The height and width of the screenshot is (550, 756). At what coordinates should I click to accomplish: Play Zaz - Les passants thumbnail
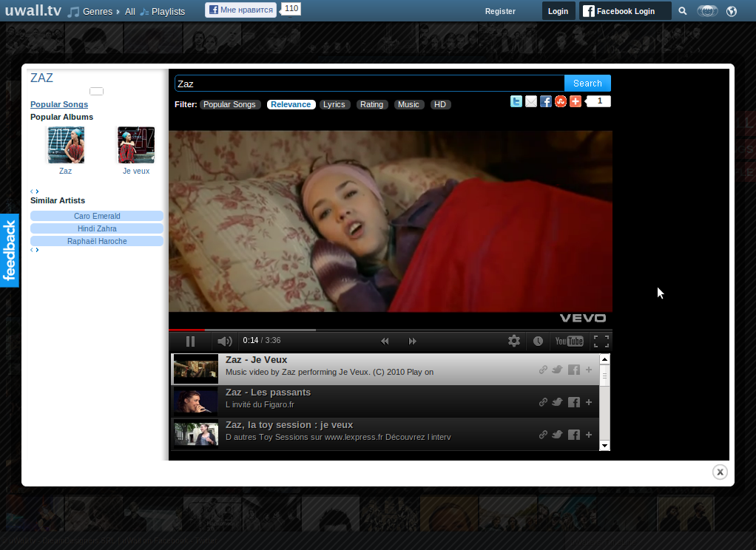click(x=196, y=401)
